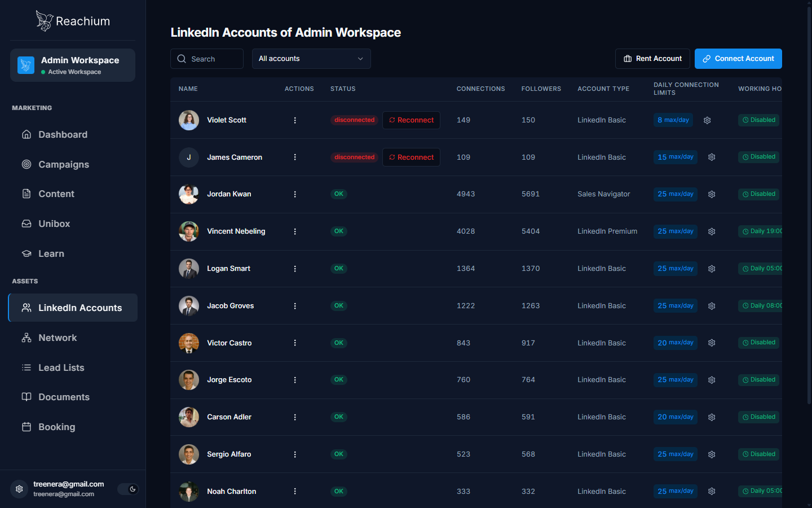Reconnect James Cameron's account
This screenshot has width=812, height=508.
click(411, 157)
